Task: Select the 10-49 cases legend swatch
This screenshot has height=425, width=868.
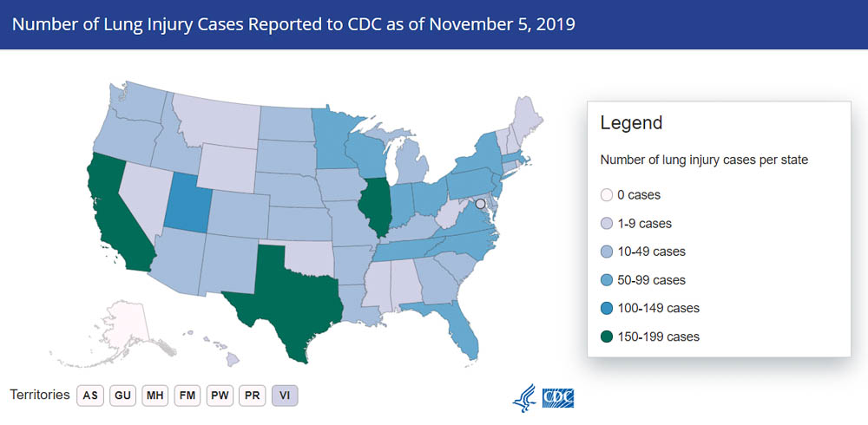Action: pos(608,252)
